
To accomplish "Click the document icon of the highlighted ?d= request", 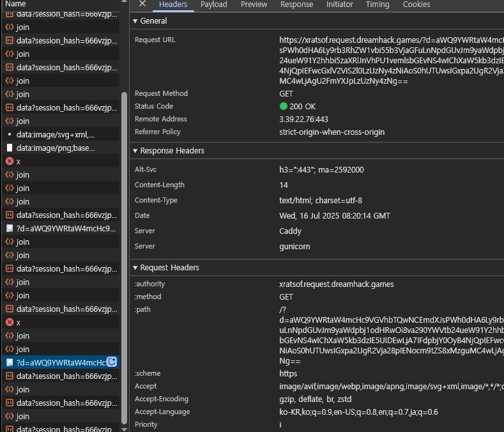I will [x=10, y=363].
